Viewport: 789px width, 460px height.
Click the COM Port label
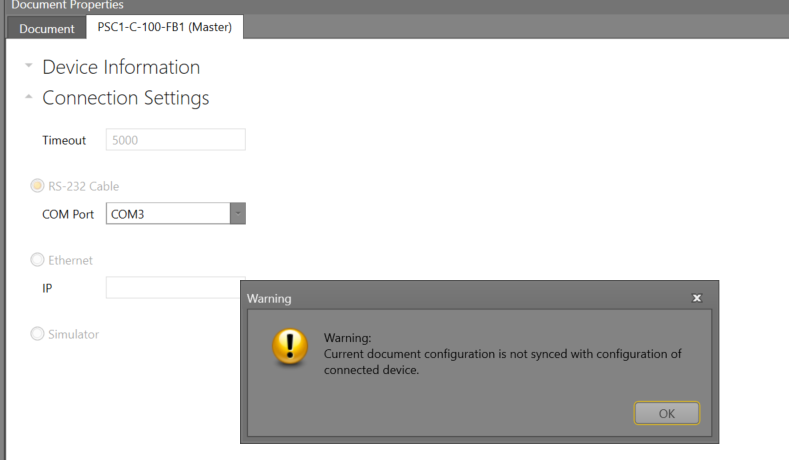(68, 214)
